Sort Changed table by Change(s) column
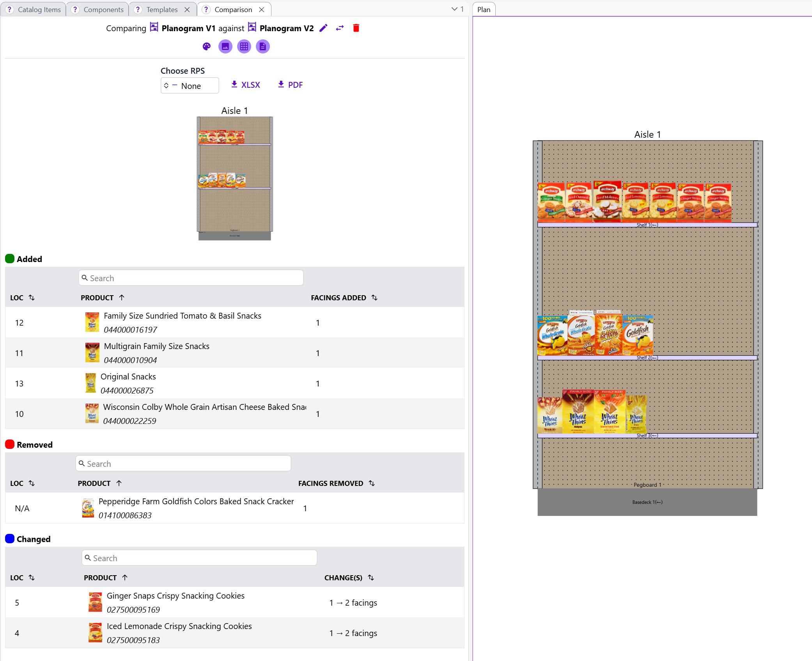 (x=371, y=578)
